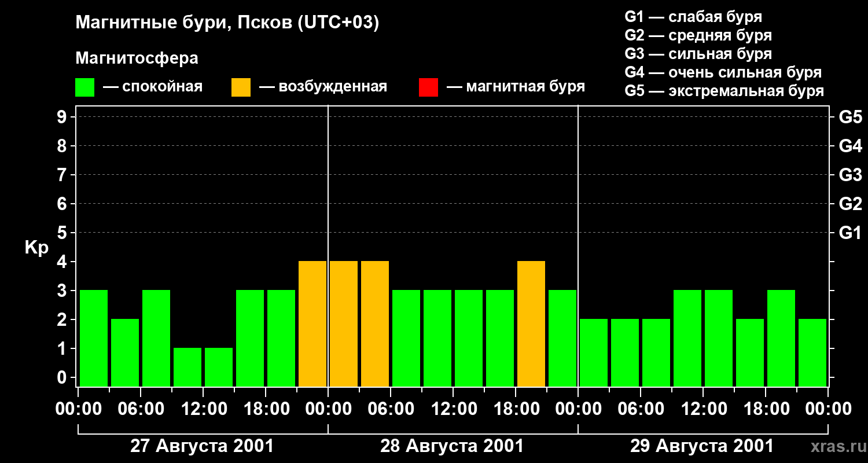Click the red 'магнитная буря' legend swatch
The image size is (868, 463).
pyautogui.click(x=429, y=87)
